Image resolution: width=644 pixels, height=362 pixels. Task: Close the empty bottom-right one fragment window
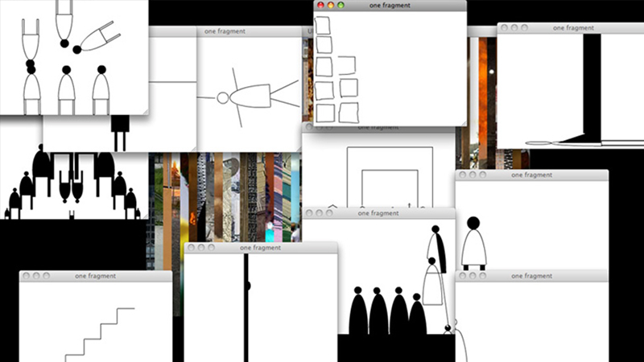462,276
